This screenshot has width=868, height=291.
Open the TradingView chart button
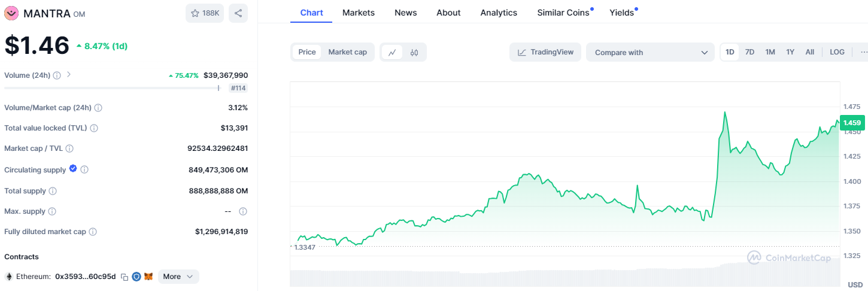(545, 52)
